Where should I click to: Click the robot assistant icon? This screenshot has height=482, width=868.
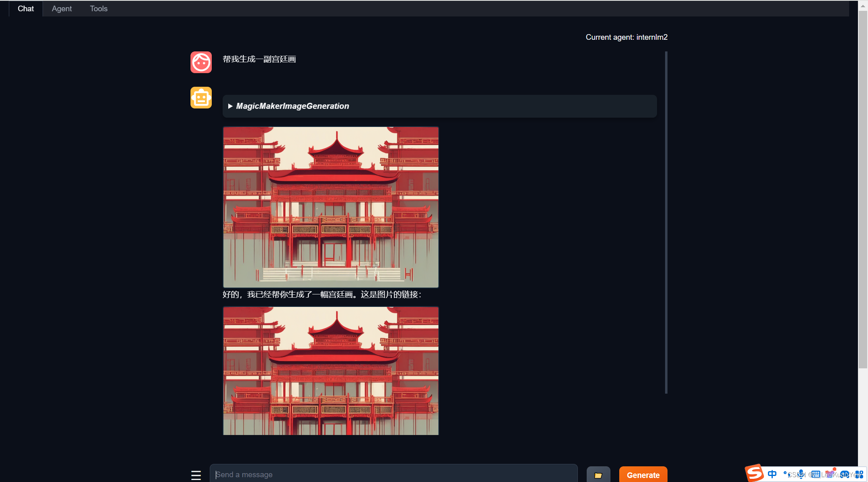pyautogui.click(x=201, y=98)
